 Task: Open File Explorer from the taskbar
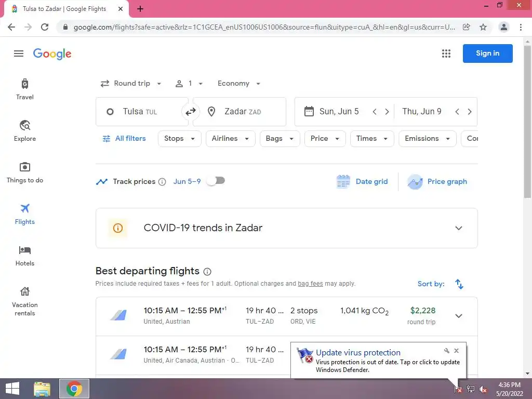coord(42,389)
